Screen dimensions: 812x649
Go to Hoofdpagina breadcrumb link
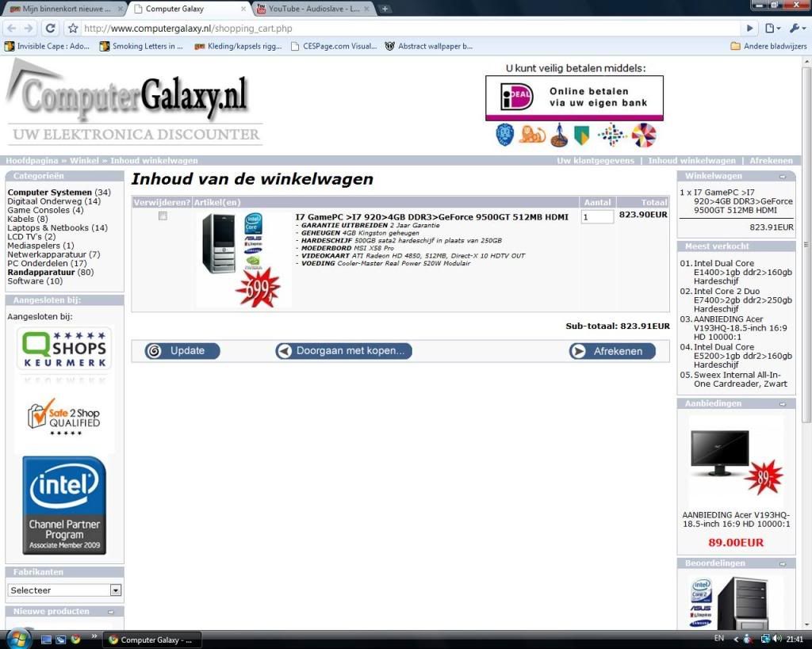point(32,160)
